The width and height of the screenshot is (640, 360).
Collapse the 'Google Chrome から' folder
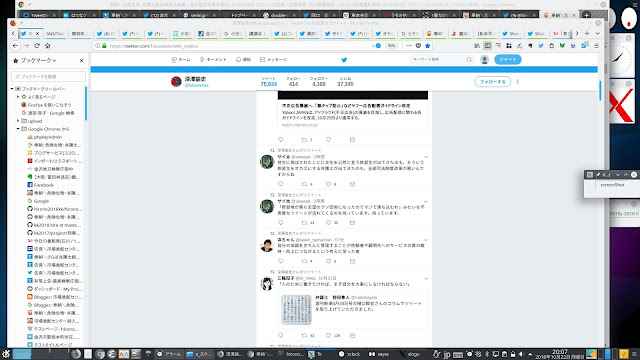coord(18,129)
